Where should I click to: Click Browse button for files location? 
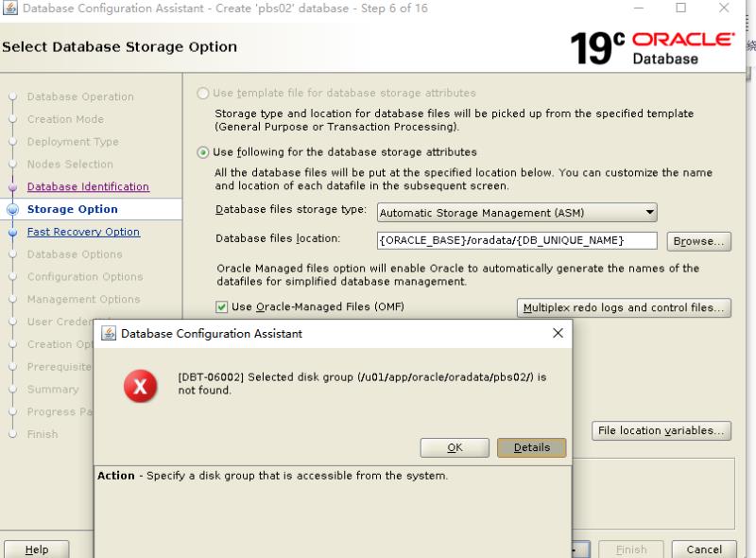(x=698, y=241)
